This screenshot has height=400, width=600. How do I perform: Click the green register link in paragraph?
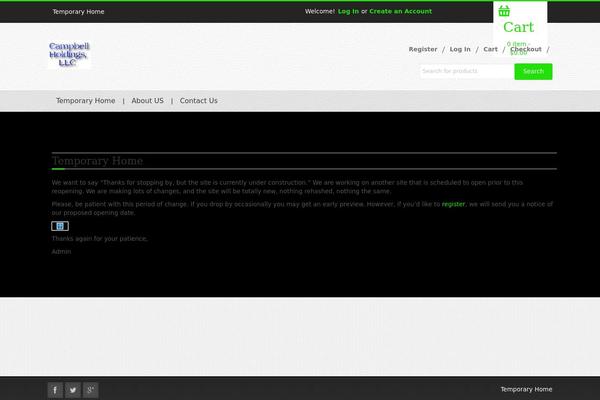(453, 204)
